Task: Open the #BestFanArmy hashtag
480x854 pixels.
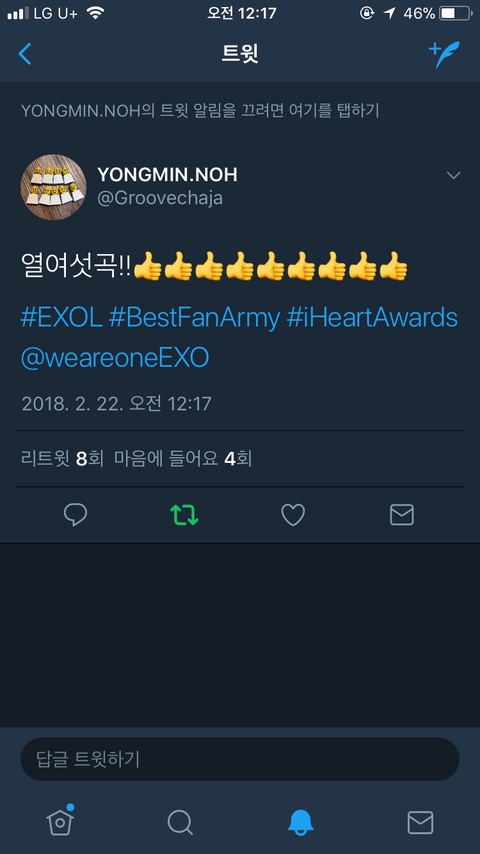Action: click(195, 318)
